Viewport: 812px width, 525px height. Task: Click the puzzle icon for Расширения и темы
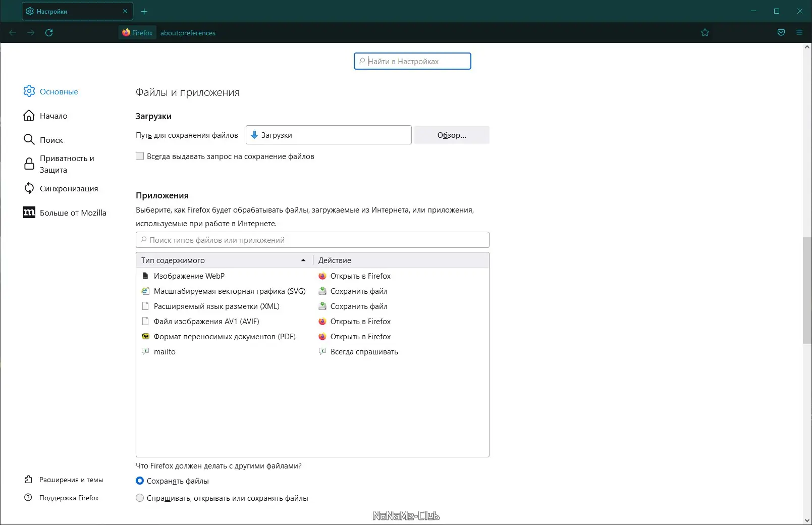pos(29,480)
